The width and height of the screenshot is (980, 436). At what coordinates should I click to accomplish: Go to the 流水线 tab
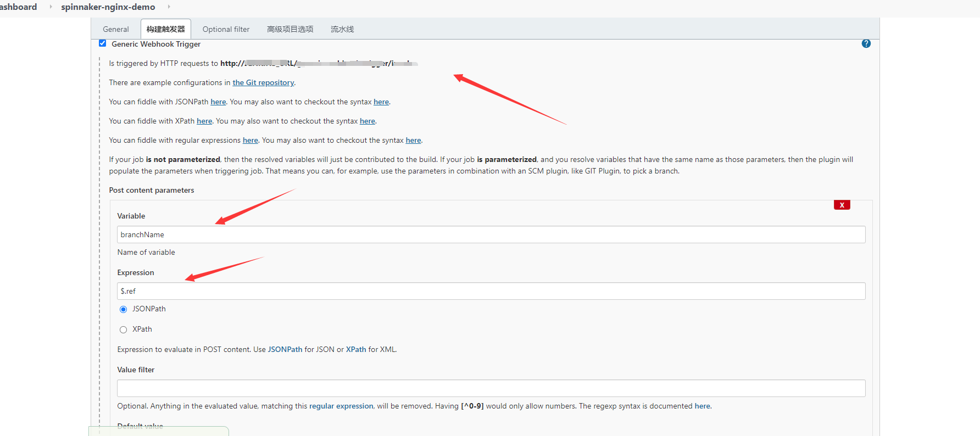click(342, 29)
